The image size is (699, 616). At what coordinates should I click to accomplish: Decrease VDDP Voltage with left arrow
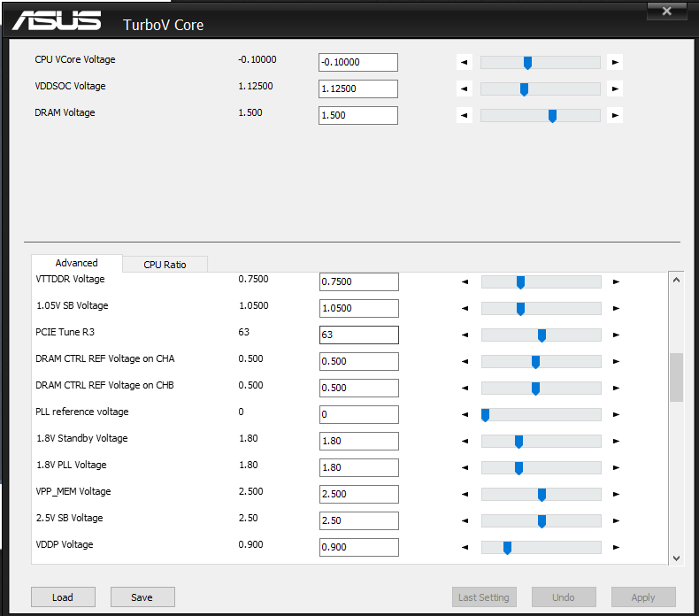pyautogui.click(x=465, y=547)
